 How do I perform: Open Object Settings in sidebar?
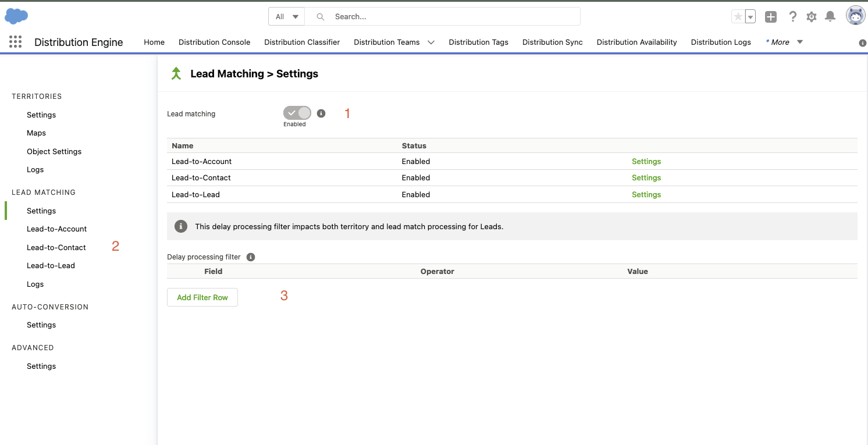point(54,151)
